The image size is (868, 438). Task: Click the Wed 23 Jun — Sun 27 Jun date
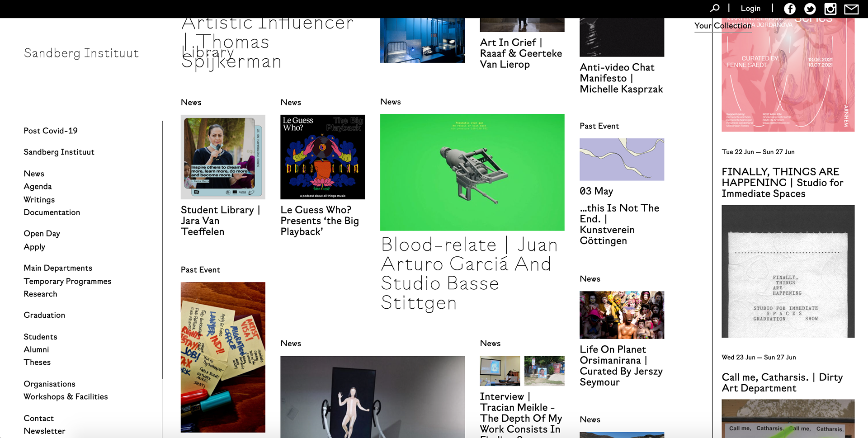759,357
